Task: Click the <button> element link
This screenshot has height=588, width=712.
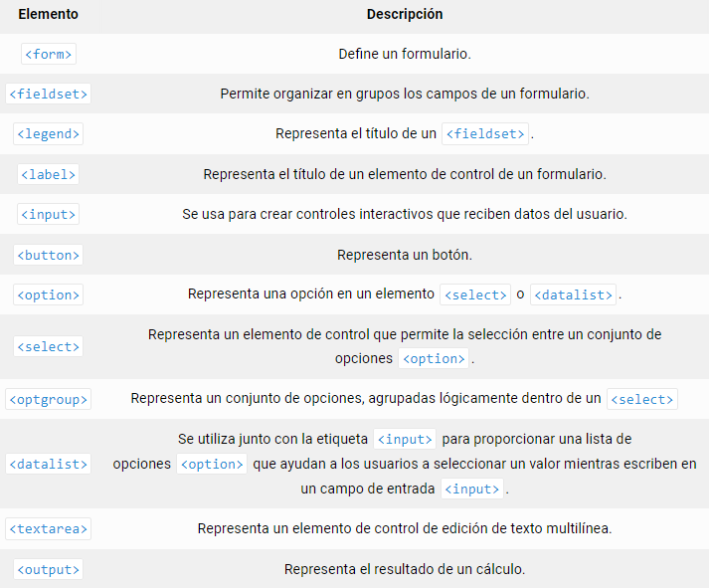Action: pos(48,255)
